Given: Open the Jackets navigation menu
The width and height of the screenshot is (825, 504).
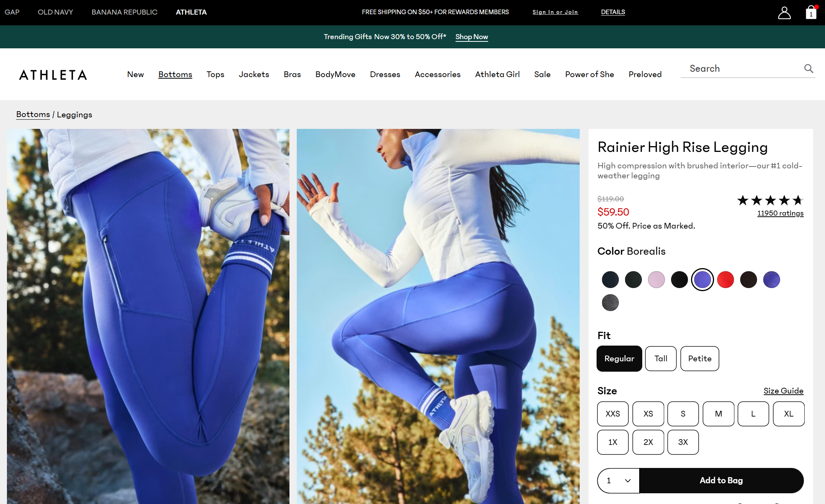Looking at the screenshot, I should (x=254, y=74).
